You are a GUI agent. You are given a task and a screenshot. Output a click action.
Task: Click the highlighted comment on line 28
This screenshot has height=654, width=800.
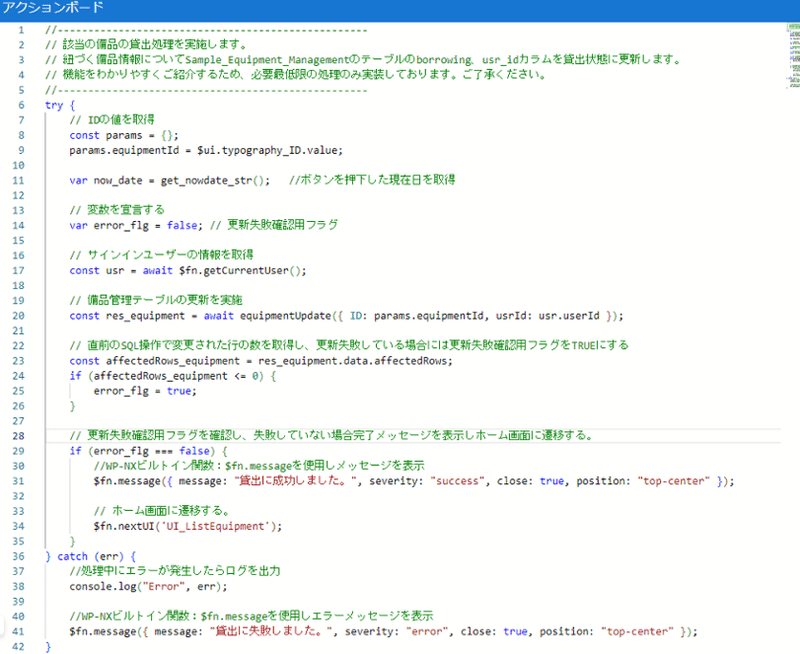332,436
